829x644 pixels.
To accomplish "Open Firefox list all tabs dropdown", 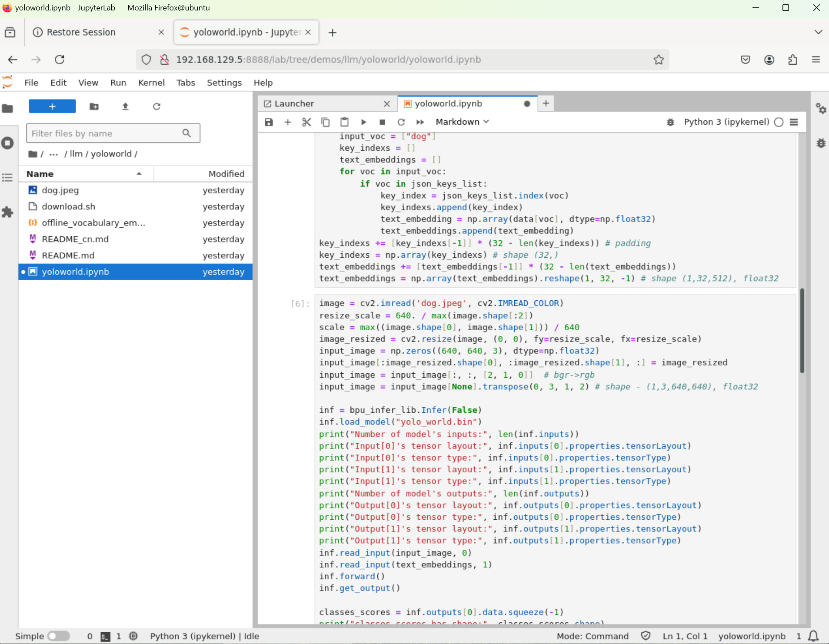I will (x=818, y=32).
